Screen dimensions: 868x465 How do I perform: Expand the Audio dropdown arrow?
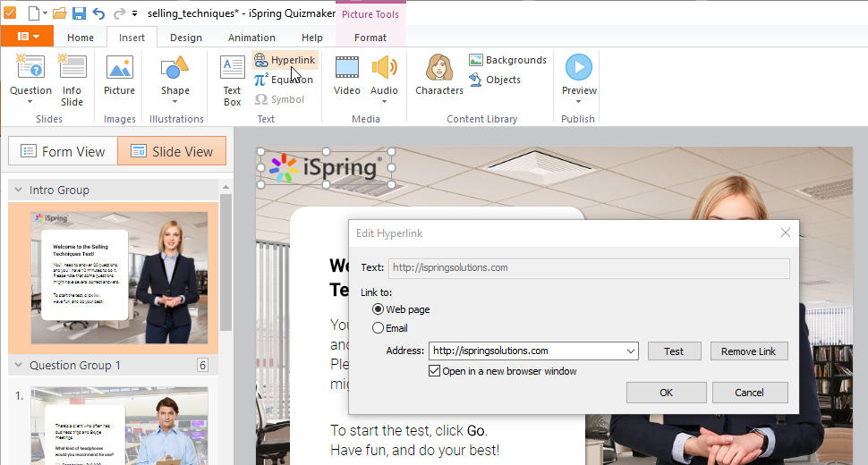(384, 102)
